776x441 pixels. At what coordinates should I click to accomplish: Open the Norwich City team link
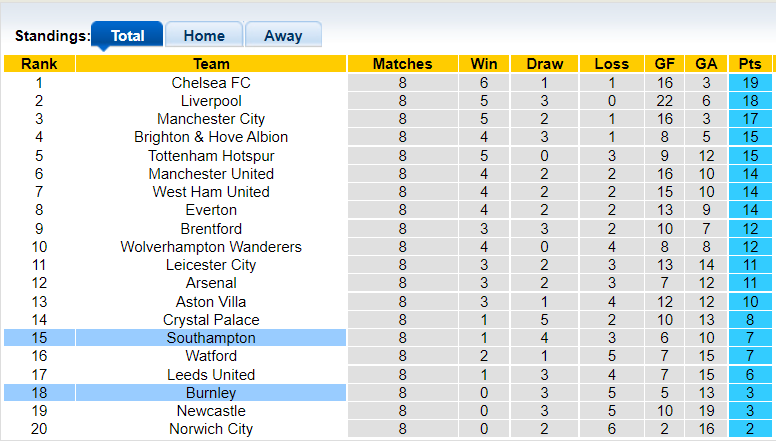(x=211, y=429)
